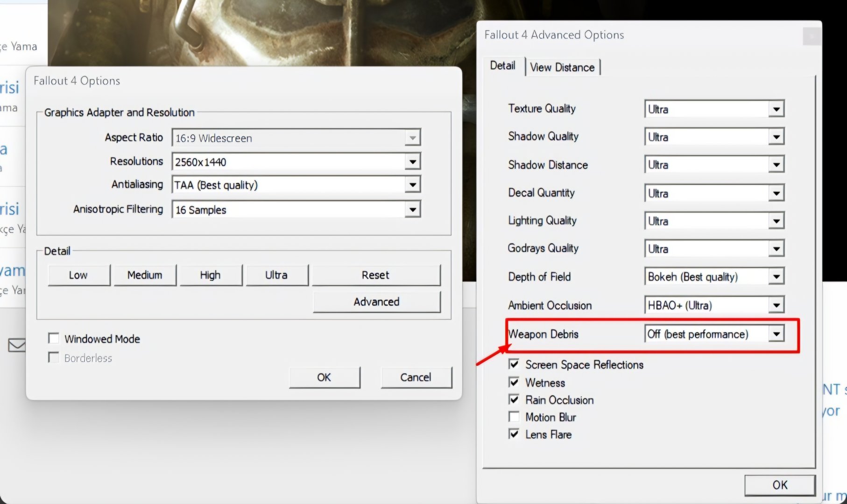Expand the Antialiasing dropdown
Viewport: 847px width, 504px height.
[296, 185]
